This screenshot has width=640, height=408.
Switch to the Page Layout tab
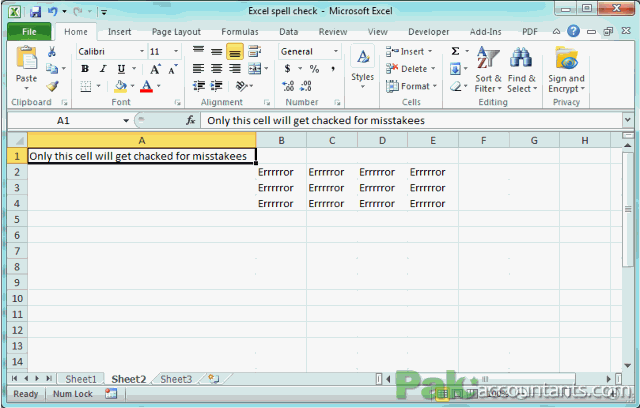tap(176, 32)
